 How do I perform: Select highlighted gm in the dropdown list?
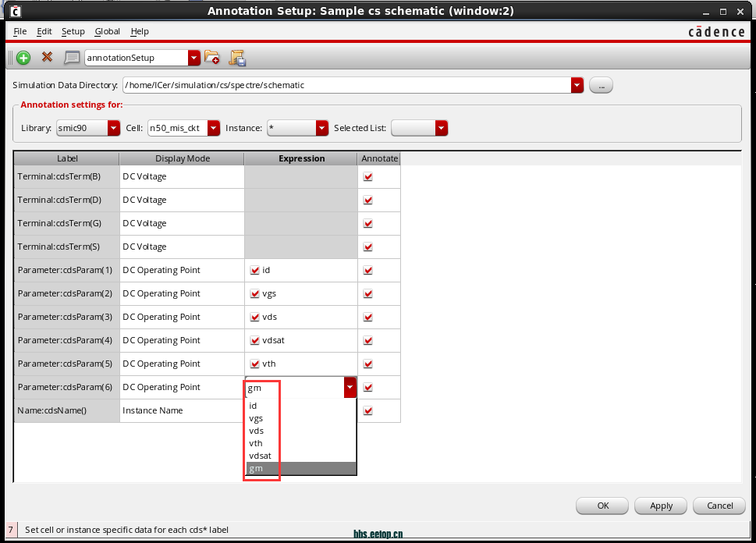pyautogui.click(x=301, y=468)
